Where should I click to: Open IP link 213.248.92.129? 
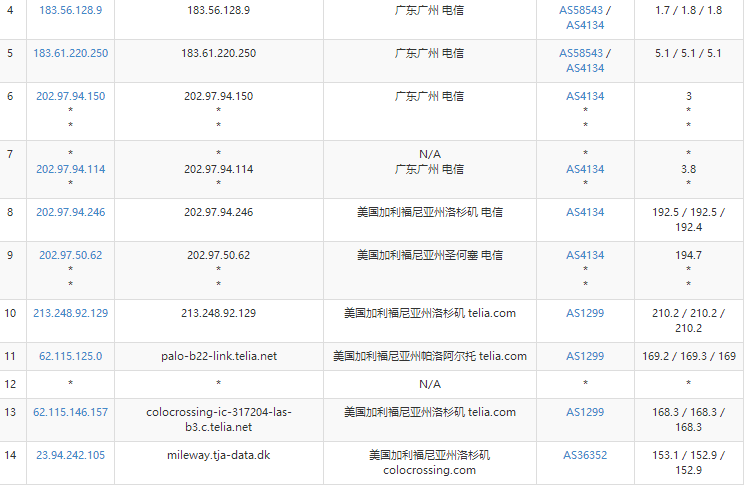pos(70,313)
